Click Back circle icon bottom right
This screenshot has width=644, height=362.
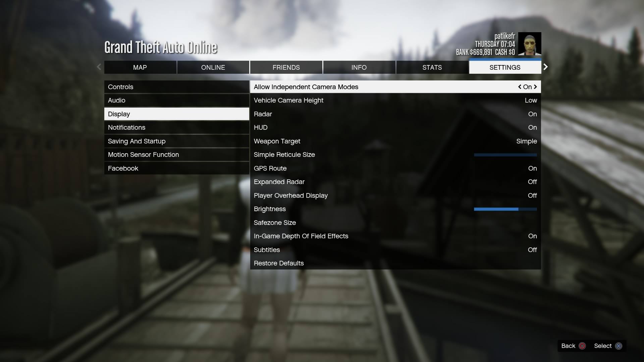click(x=582, y=346)
